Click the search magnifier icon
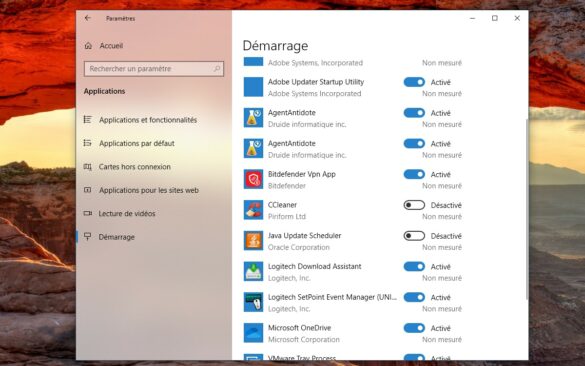 [217, 69]
